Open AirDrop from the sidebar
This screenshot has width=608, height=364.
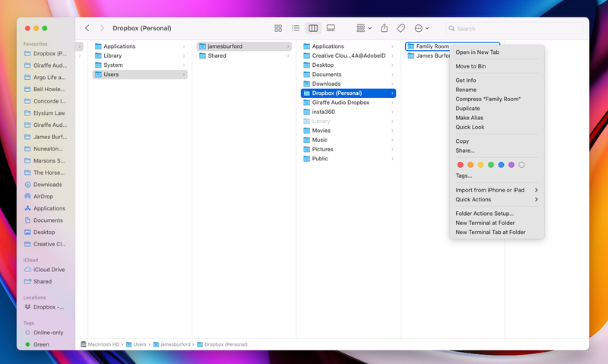[x=43, y=196]
